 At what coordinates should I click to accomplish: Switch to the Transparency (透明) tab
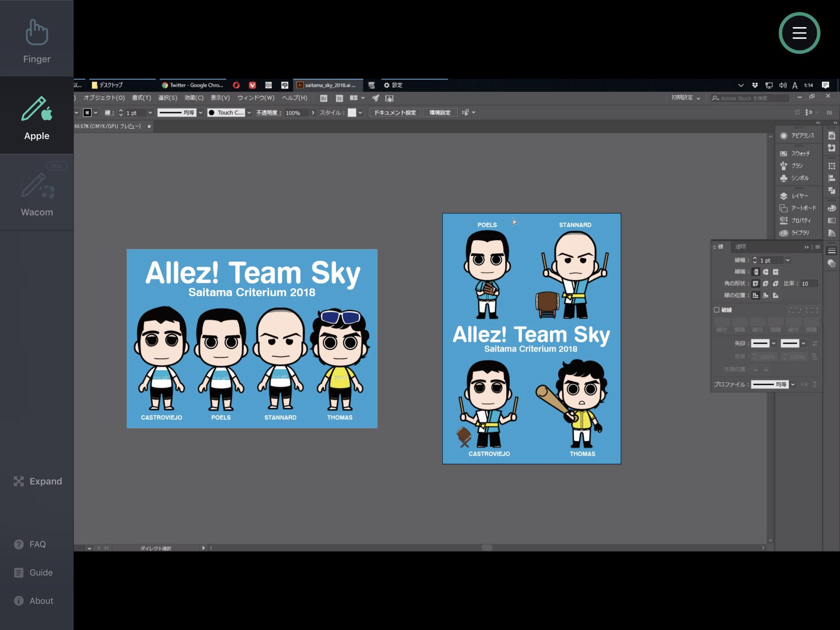[740, 246]
